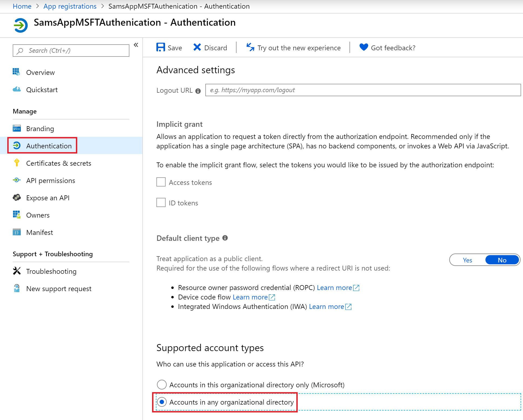This screenshot has height=420, width=523.
Task: Click the Logout URL input field
Action: [x=363, y=90]
